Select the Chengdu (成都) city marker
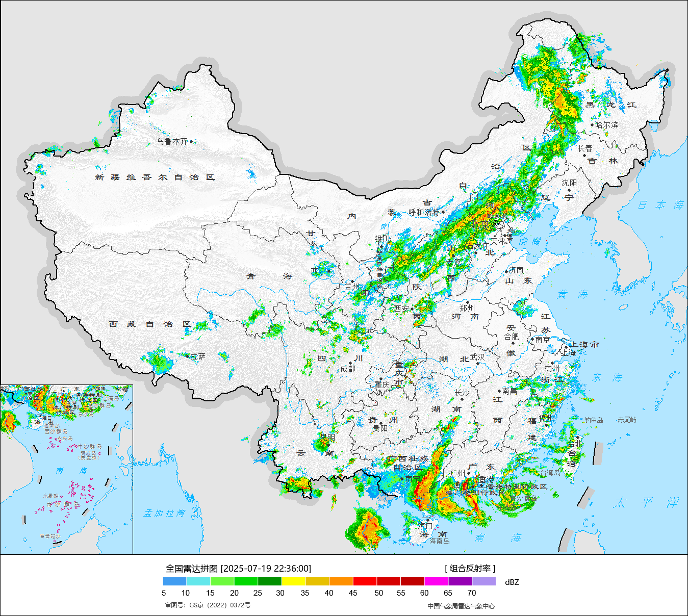Viewport: 688px width, 616px height. click(351, 363)
